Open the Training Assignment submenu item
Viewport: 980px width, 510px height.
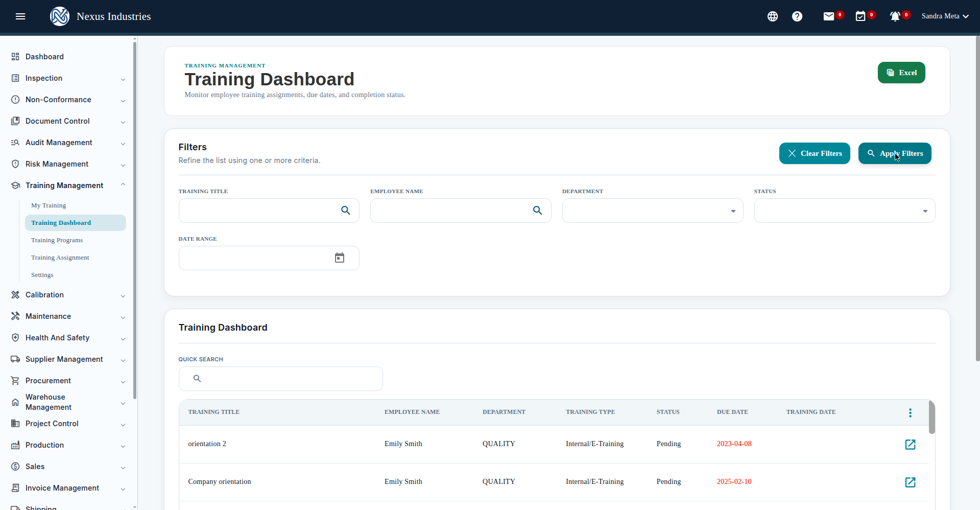[x=60, y=258]
